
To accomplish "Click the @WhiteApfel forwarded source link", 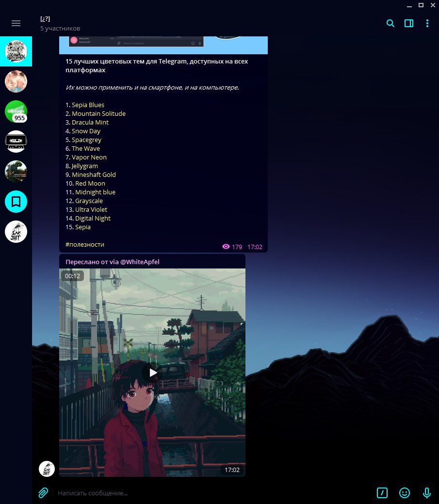I will [140, 262].
